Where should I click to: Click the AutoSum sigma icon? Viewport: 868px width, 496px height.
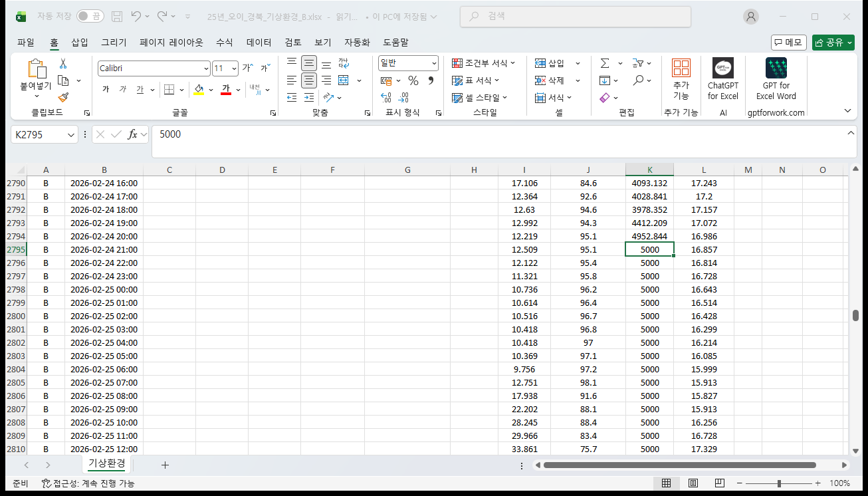pos(605,63)
